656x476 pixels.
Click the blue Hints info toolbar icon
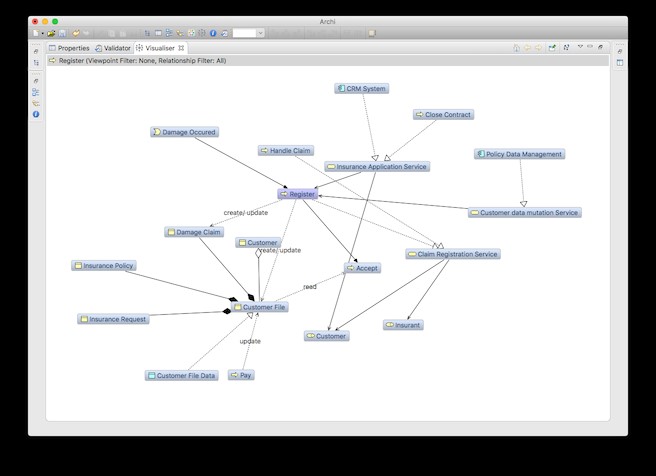coord(213,33)
